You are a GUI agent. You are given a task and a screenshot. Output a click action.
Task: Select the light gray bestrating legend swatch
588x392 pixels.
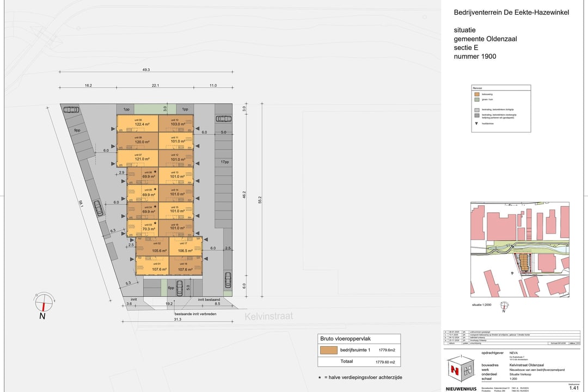476,111
